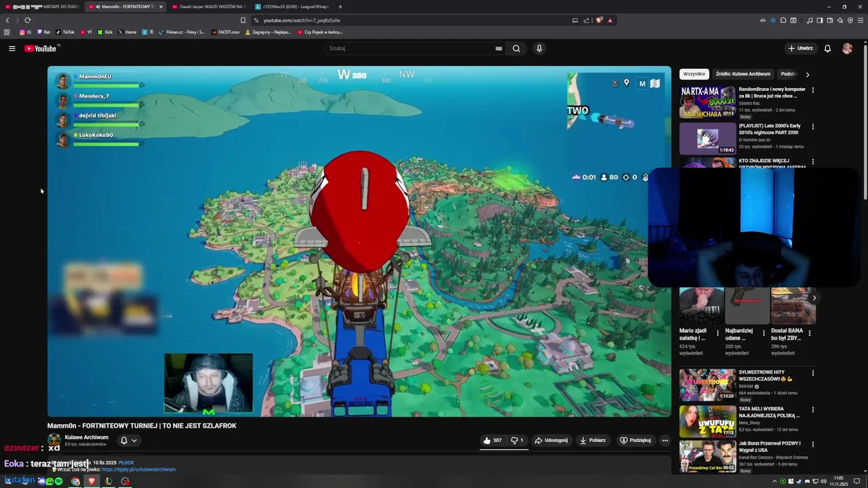Open the IG Instagram bookmark

click(25, 32)
